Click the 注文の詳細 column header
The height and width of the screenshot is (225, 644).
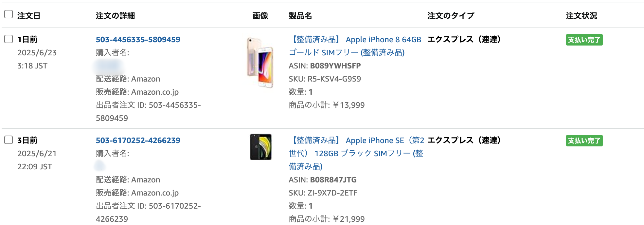pyautogui.click(x=115, y=16)
